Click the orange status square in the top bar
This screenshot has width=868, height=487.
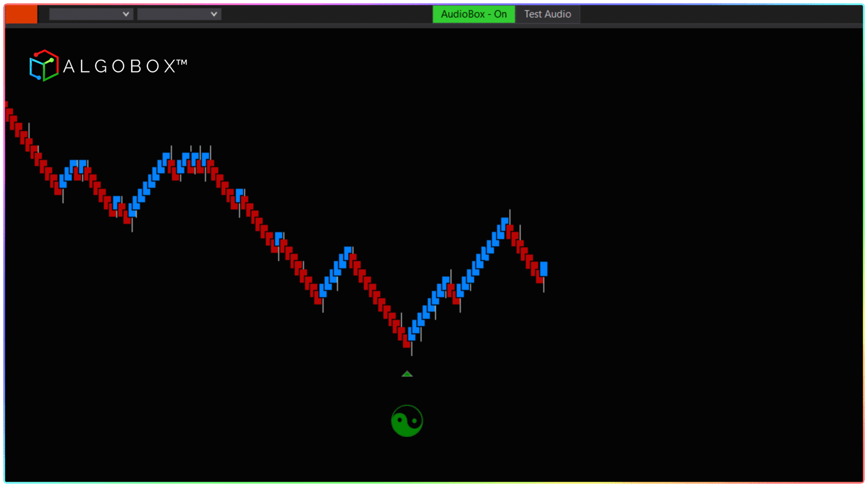point(21,14)
